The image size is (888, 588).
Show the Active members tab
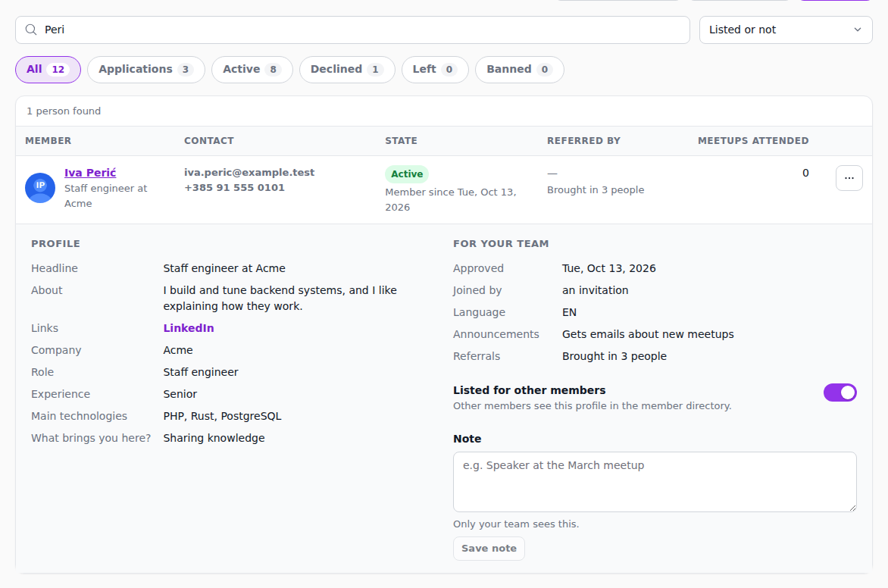[252, 69]
